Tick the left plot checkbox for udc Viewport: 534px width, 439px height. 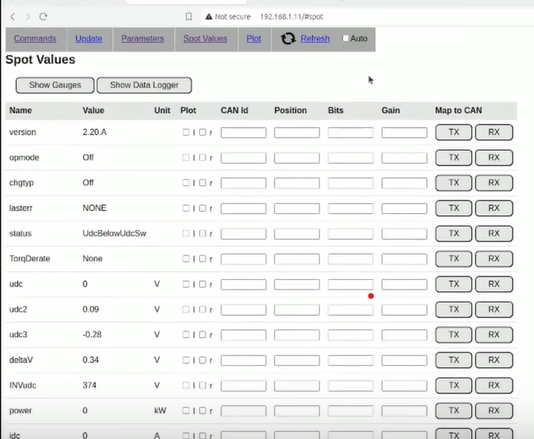coord(186,284)
